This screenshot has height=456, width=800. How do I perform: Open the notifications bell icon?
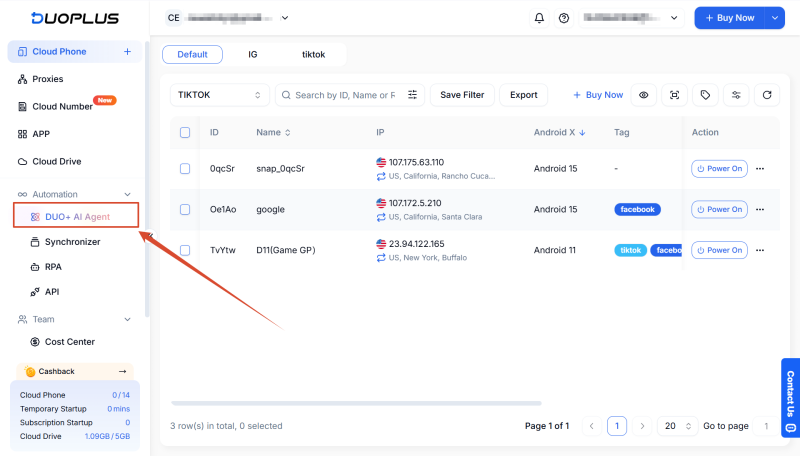pos(539,18)
